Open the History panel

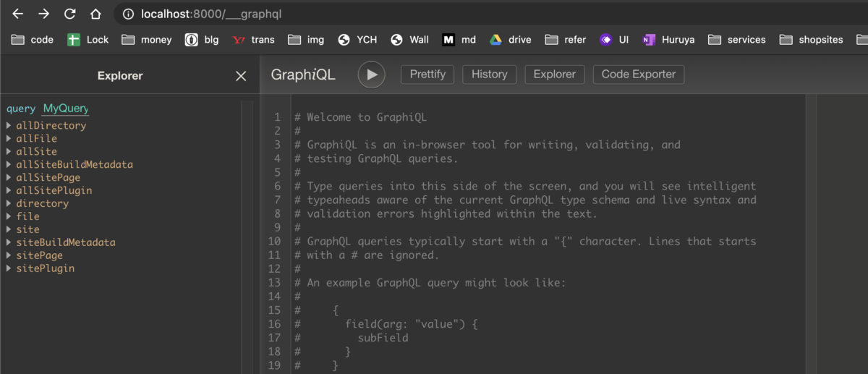(x=490, y=75)
